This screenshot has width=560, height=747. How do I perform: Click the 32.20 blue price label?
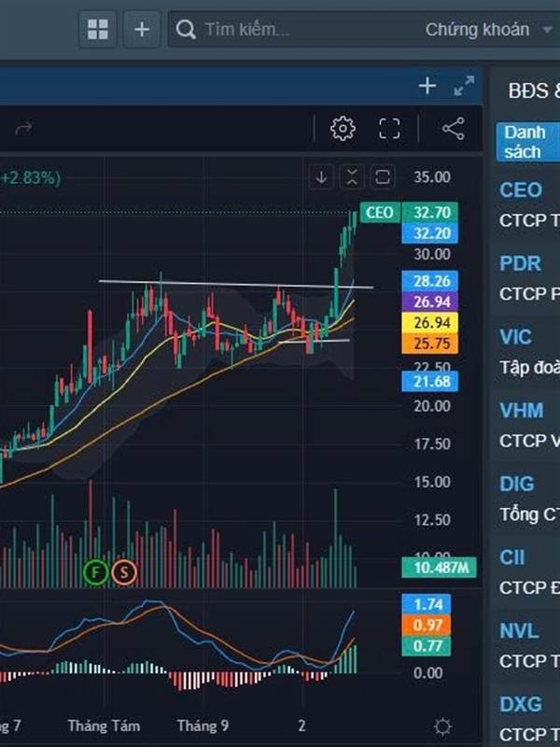430,233
